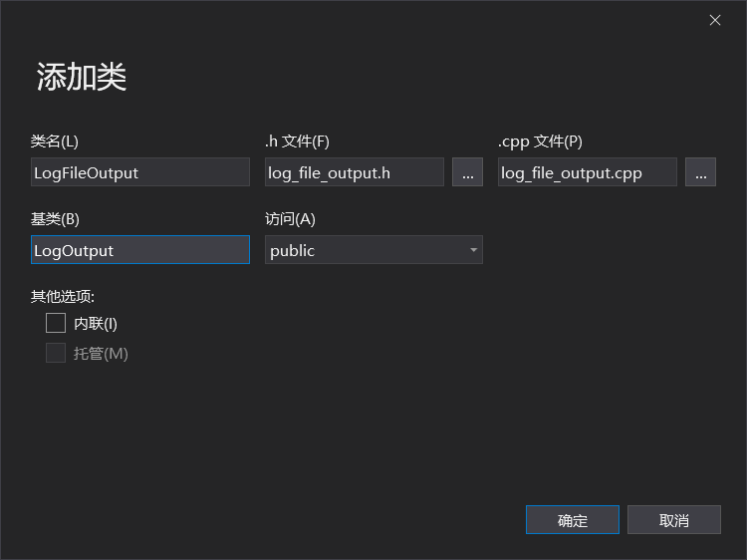The image size is (747, 560).
Task: Click the 添加类 dialog title
Action: pos(82,78)
